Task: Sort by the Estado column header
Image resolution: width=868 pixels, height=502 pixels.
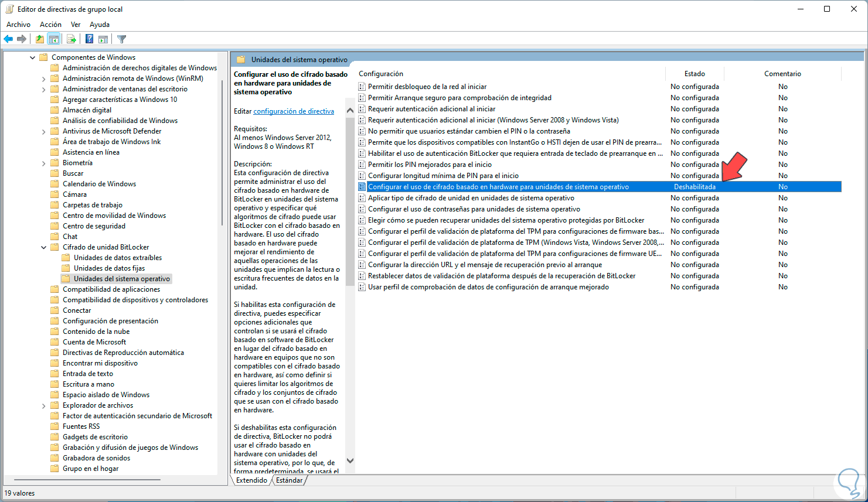Action: click(695, 74)
